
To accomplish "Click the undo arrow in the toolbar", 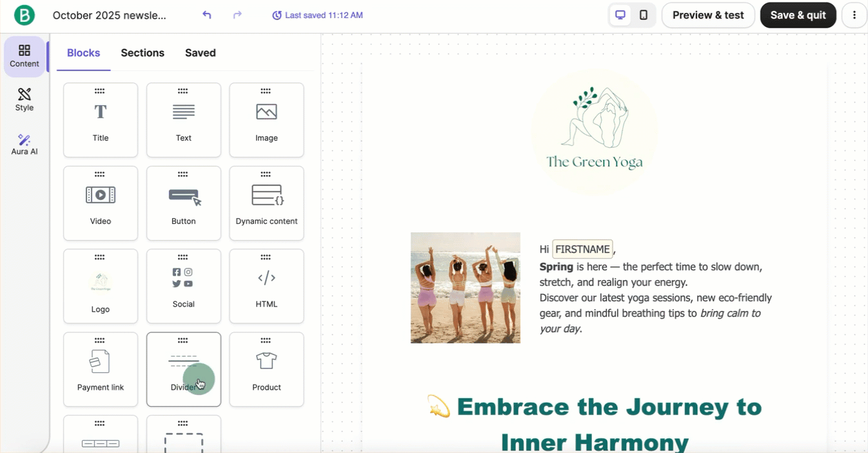I will click(207, 14).
